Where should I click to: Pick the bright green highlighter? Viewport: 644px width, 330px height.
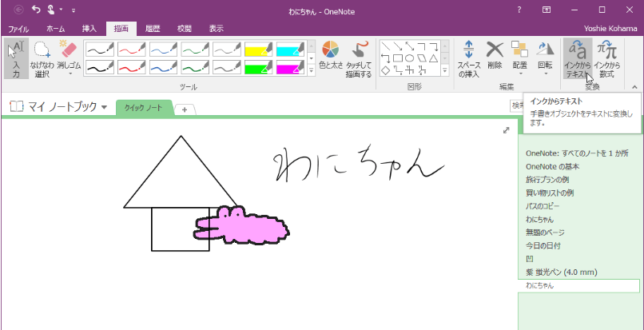click(258, 67)
